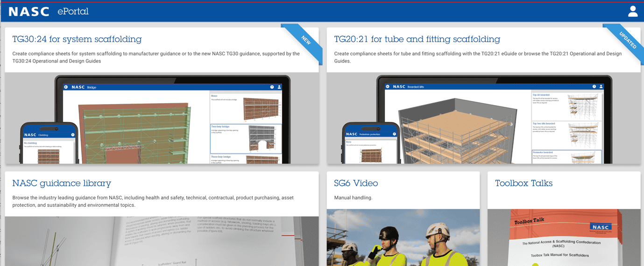Click Top lift boarded option in preview
Image resolution: width=644 pixels, height=266 pixels.
coord(567,106)
